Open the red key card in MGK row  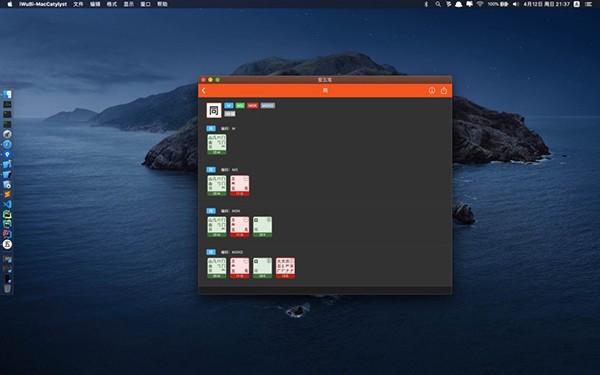(240, 227)
